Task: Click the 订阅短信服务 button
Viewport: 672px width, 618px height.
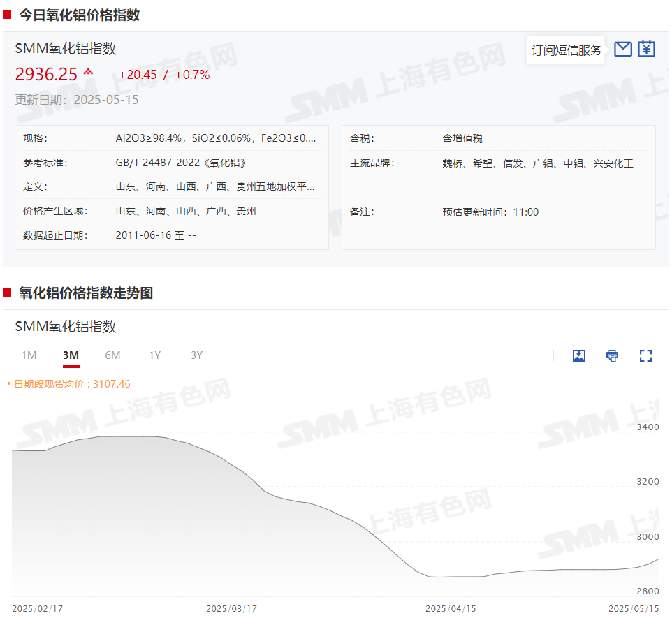Action: (x=566, y=50)
